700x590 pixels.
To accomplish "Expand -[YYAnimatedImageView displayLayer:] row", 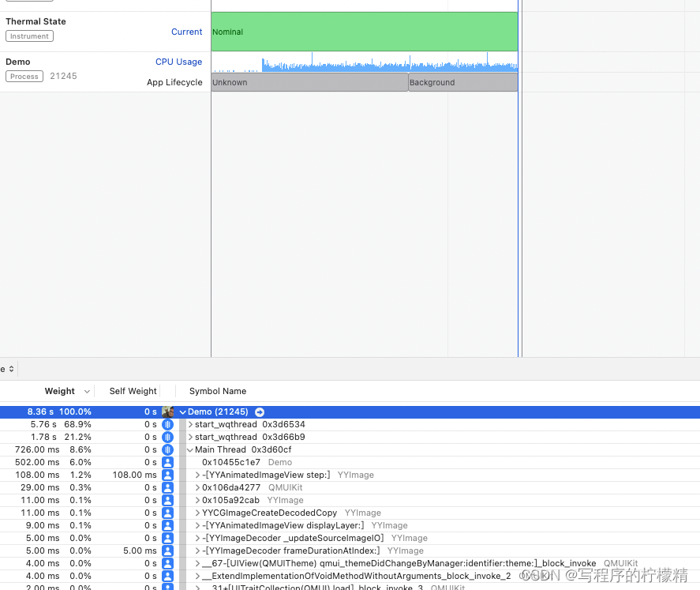I will coord(197,526).
